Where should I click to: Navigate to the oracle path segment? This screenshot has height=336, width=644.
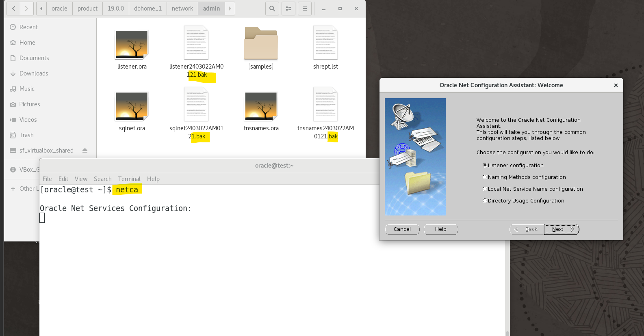[59, 9]
